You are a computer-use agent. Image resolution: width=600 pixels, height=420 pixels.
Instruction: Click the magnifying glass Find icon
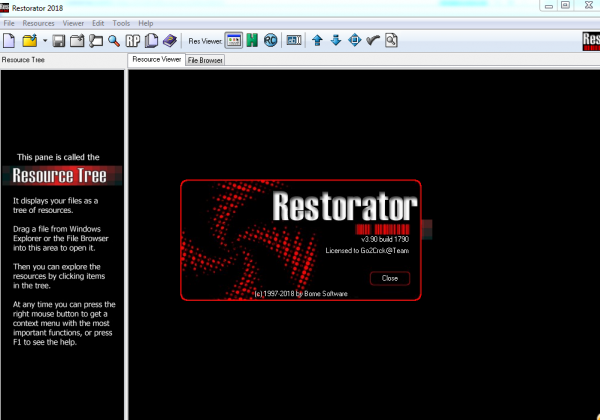click(x=115, y=41)
